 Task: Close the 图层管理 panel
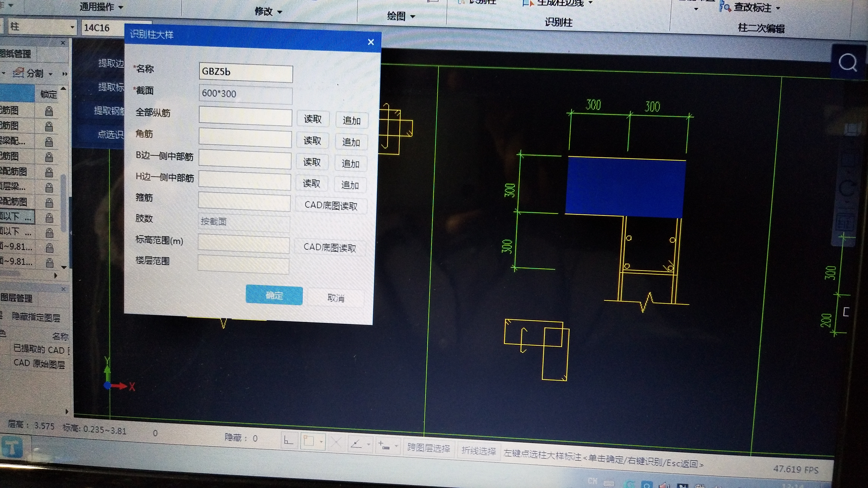tap(63, 289)
